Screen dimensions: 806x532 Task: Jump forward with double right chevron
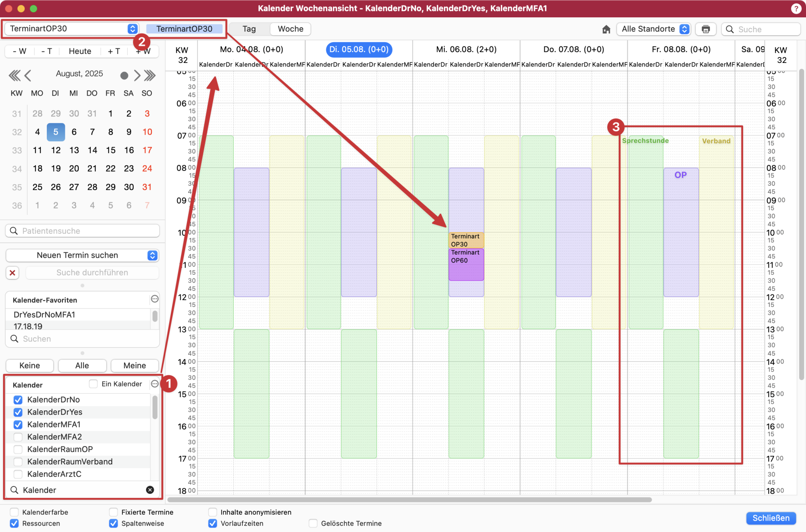(150, 75)
